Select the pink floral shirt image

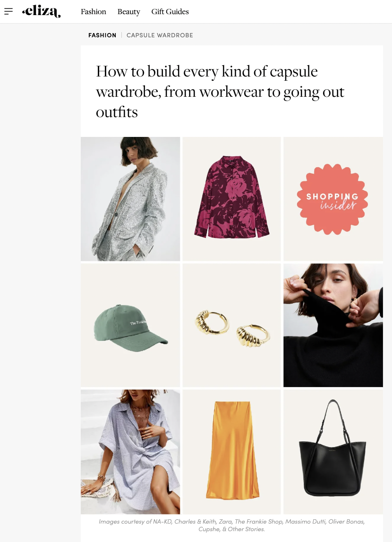pos(231,199)
